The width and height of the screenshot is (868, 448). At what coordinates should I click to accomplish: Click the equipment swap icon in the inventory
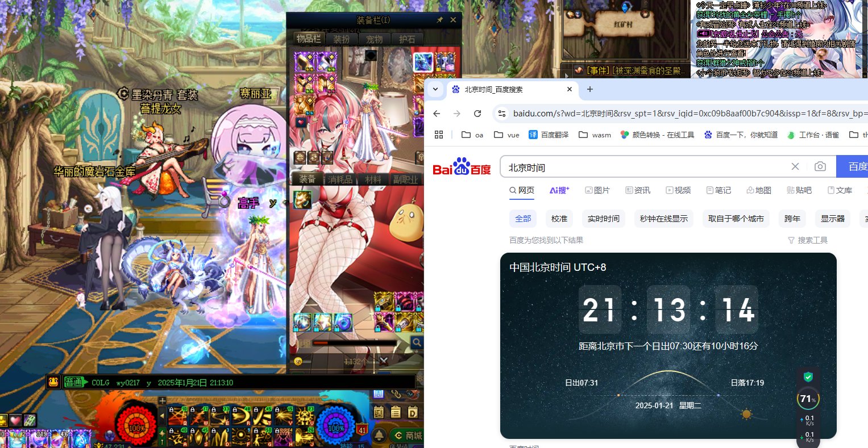click(x=299, y=157)
